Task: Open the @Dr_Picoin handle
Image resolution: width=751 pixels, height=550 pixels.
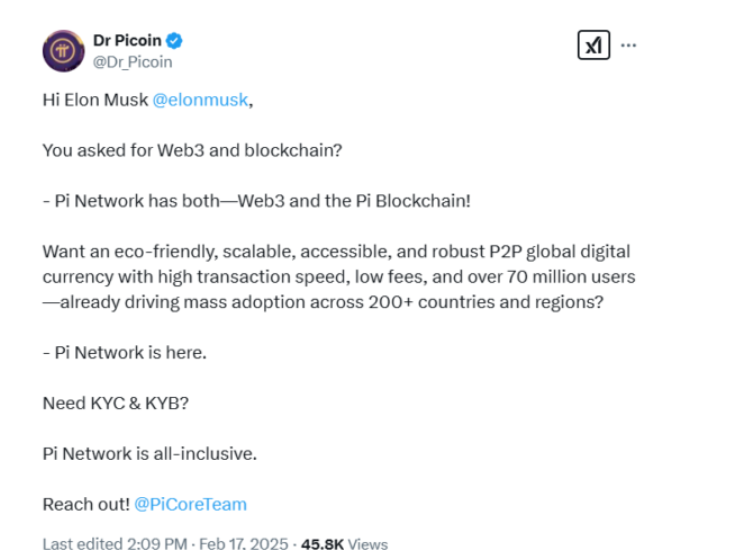Action: [132, 62]
